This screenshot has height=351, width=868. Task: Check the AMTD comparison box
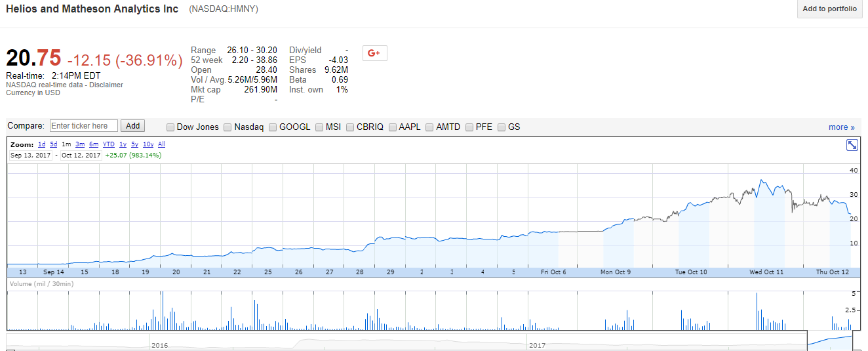pyautogui.click(x=429, y=127)
